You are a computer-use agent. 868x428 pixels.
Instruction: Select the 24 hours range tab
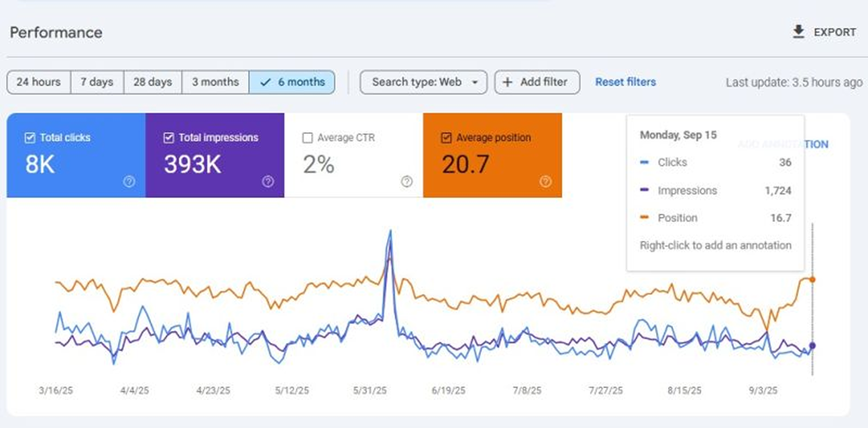pyautogui.click(x=39, y=82)
